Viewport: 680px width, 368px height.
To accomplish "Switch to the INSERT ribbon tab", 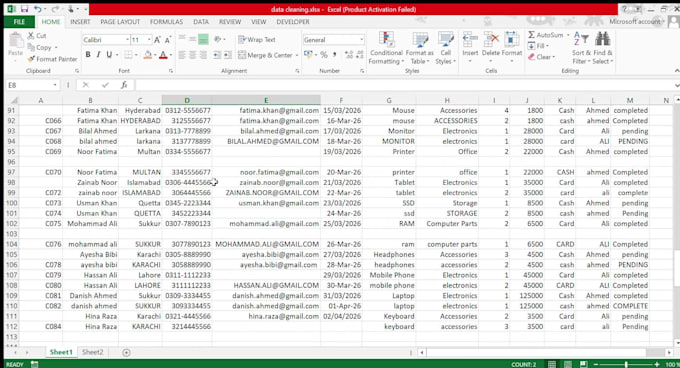I will (80, 22).
